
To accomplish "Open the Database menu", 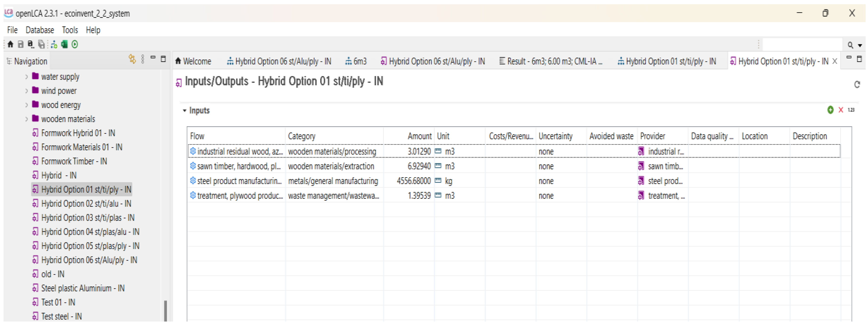I will pos(40,30).
